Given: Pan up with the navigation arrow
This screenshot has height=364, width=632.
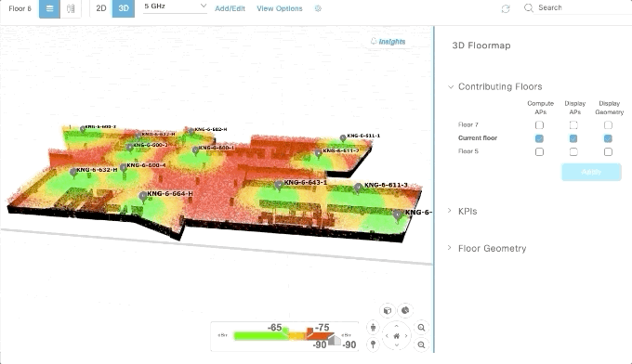Looking at the screenshot, I should pos(396,326).
